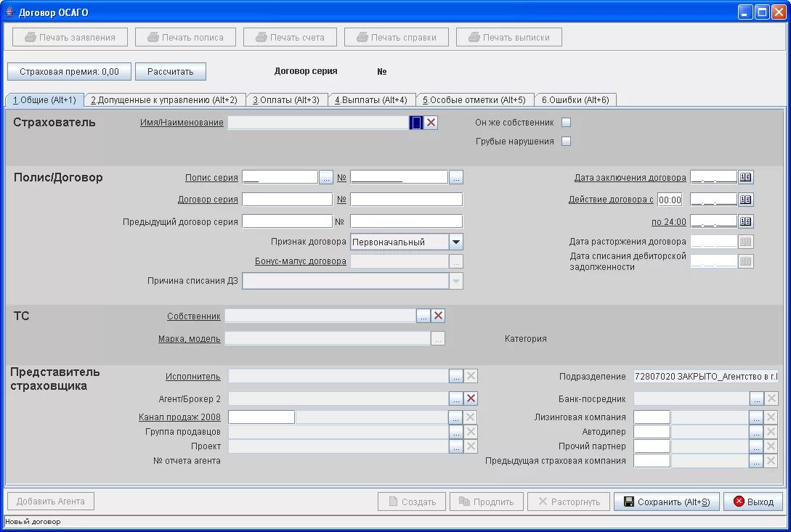Viewport: 791px width, 532px height.
Task: Switch to 5.Особые отметки tab
Action: pos(474,100)
